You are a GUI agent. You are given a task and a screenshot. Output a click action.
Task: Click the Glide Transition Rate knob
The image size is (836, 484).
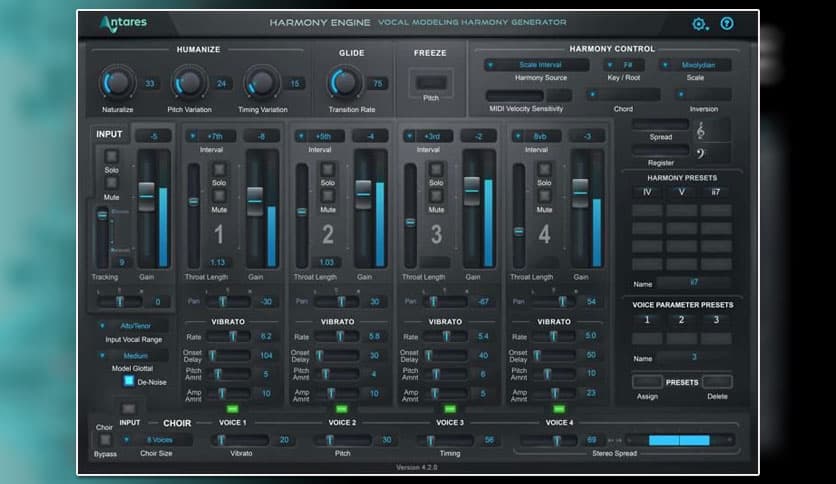[x=344, y=83]
